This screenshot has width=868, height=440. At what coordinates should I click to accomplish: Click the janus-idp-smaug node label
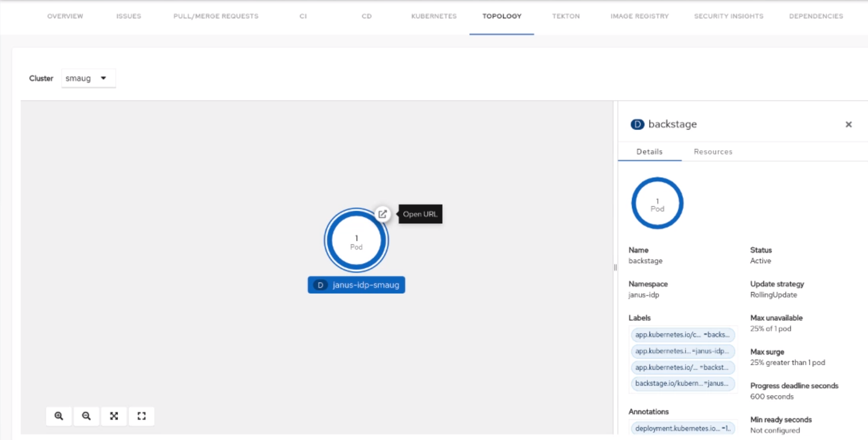click(x=357, y=285)
